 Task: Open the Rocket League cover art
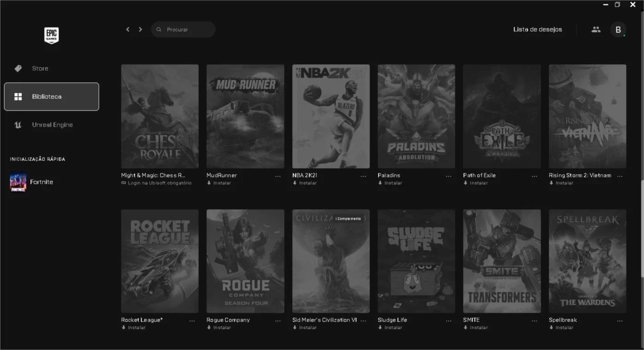click(160, 261)
